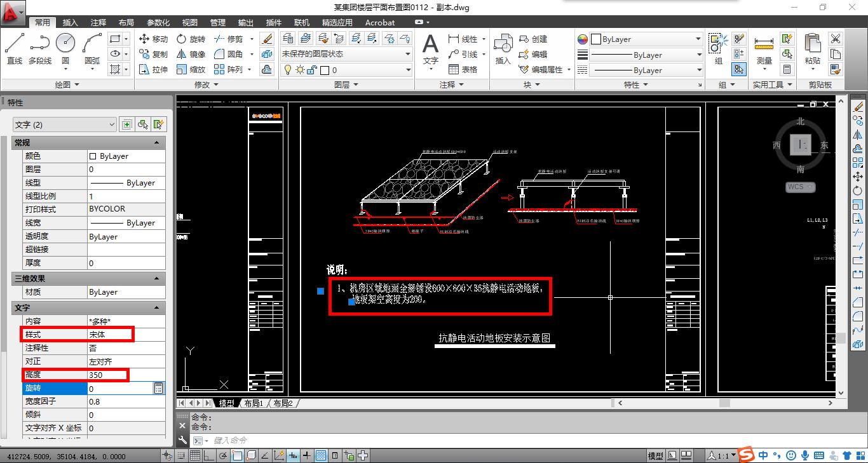Toggle grid display in the status bar

[195, 455]
